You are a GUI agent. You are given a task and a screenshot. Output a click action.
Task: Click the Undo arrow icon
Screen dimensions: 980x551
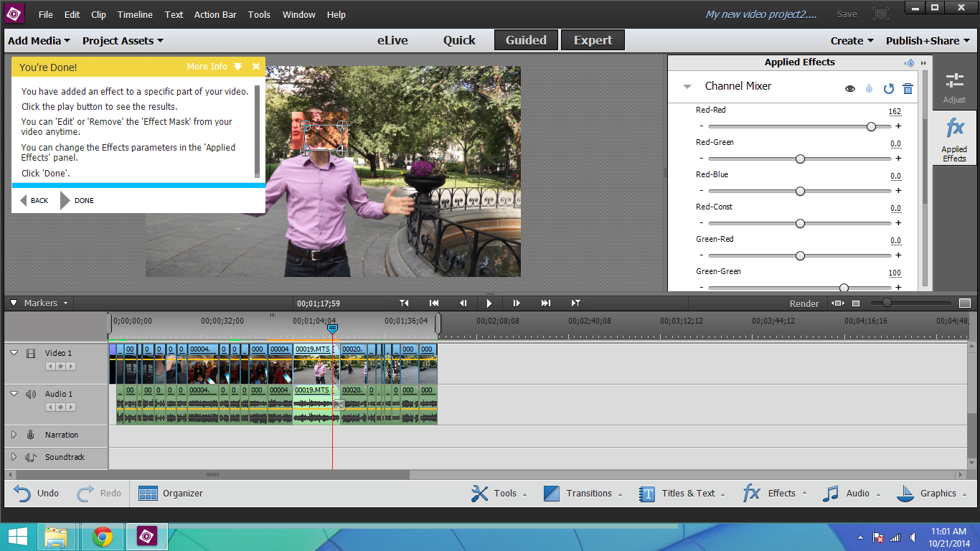23,493
